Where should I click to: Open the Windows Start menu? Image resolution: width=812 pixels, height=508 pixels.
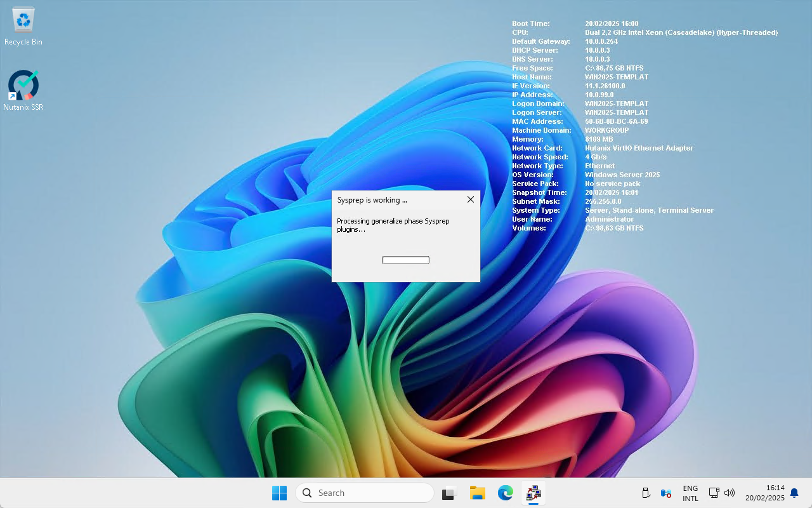(x=279, y=493)
